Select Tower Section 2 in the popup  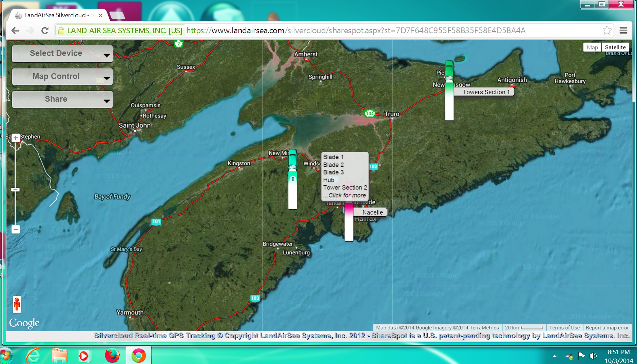pos(345,187)
